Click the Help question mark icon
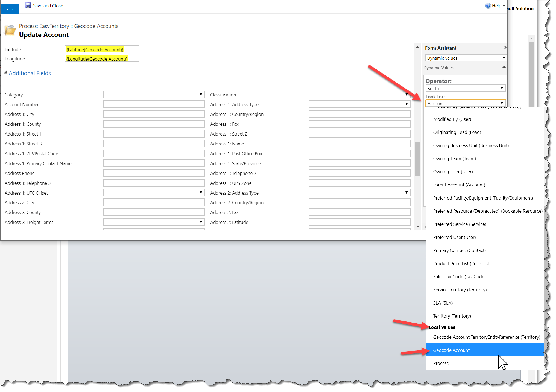 488,5
